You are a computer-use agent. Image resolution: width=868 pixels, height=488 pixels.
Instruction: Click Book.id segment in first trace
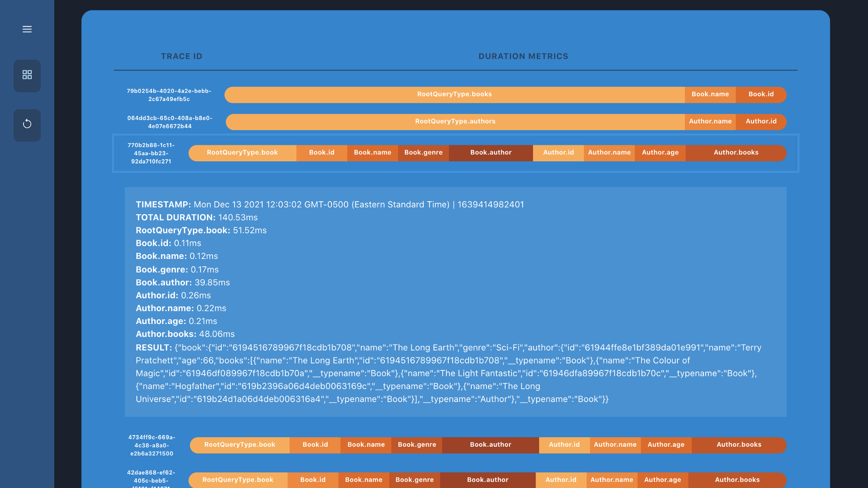(761, 95)
